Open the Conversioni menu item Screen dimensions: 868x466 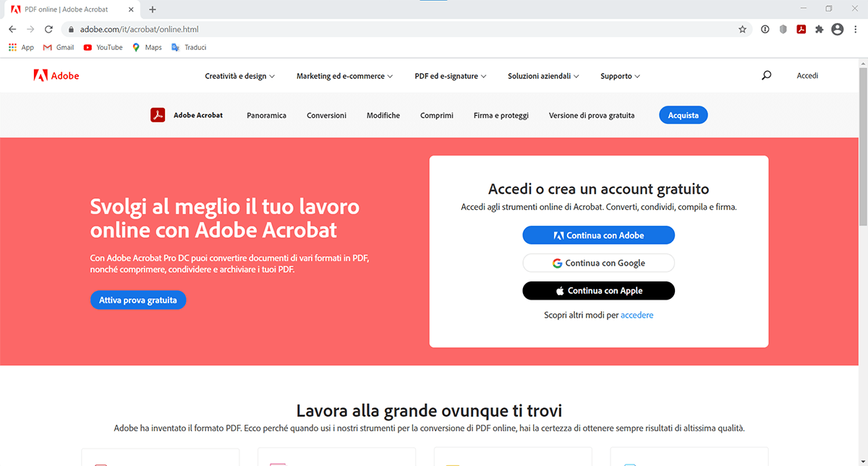pos(326,115)
